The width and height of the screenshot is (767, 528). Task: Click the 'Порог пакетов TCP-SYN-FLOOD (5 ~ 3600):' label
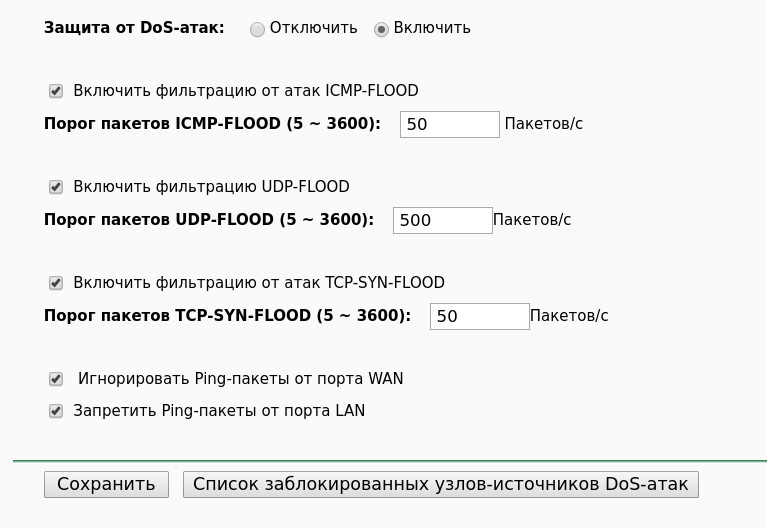227,316
